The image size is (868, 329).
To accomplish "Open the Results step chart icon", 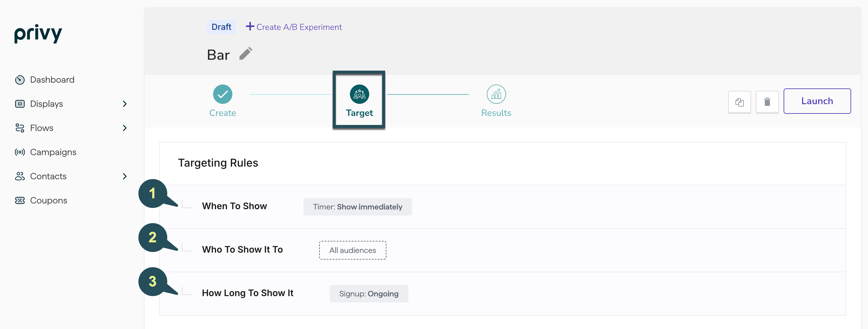I will pyautogui.click(x=496, y=94).
